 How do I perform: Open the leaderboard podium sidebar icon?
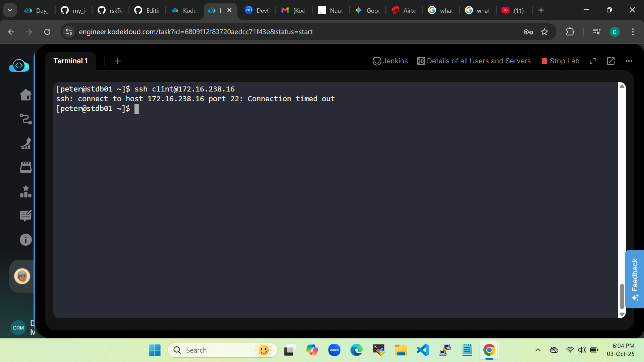25,192
